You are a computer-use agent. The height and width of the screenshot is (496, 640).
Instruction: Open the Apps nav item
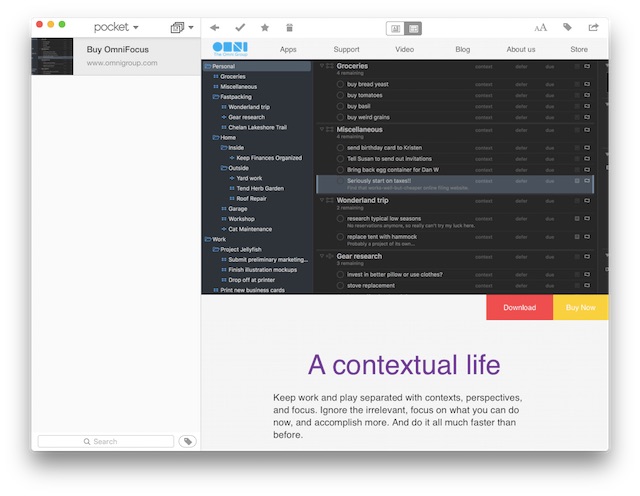(288, 49)
